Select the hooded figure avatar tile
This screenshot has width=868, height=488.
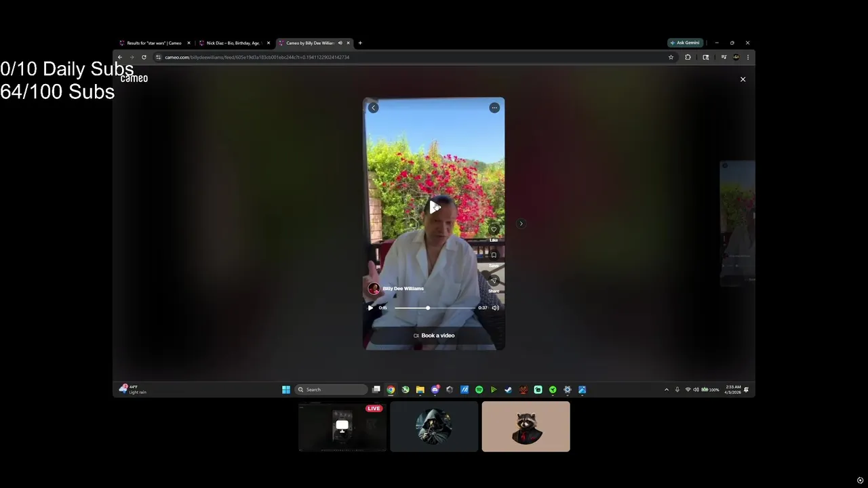click(x=434, y=426)
